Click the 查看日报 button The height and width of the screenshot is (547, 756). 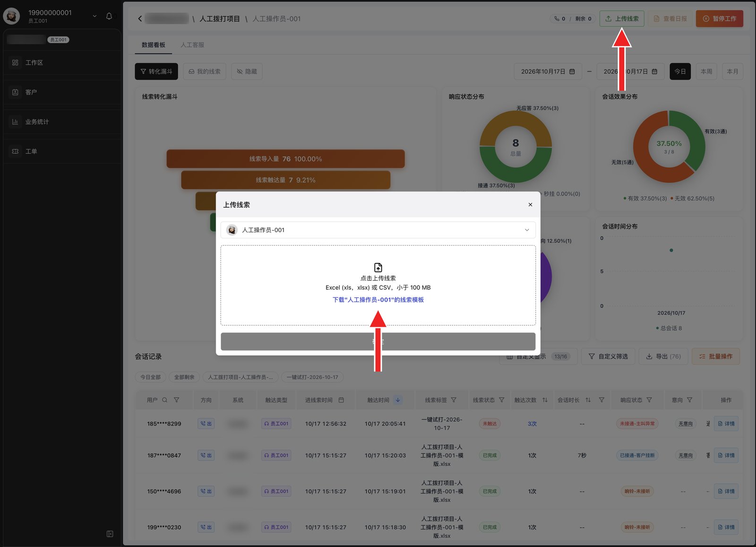point(670,18)
